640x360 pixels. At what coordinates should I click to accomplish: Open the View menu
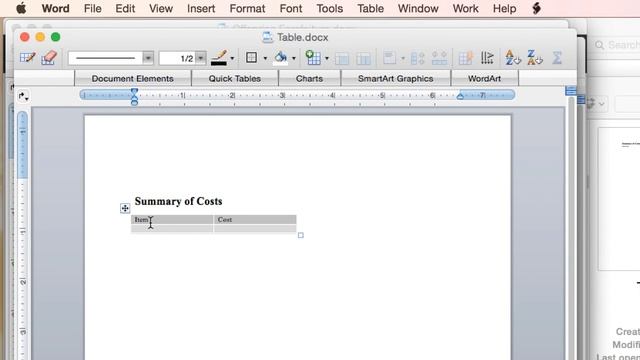[x=161, y=9]
